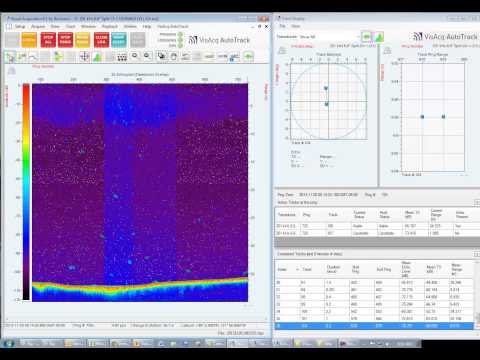Open the File menu in Track Display window
This screenshot has width=480, height=360.
[282, 26]
